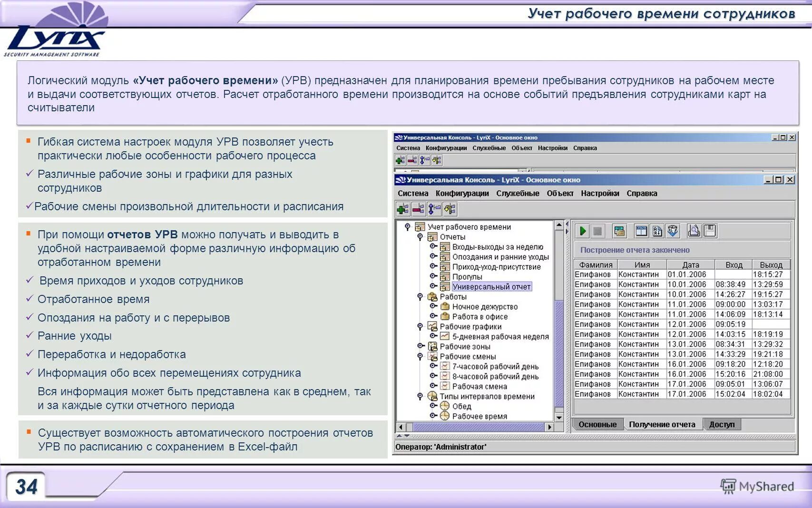Switch to the Получение отчета tab
The height and width of the screenshot is (508, 812).
(662, 424)
